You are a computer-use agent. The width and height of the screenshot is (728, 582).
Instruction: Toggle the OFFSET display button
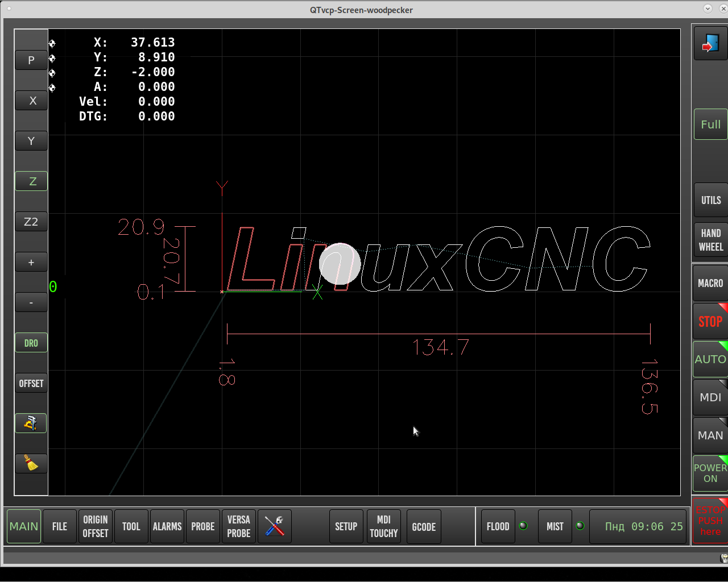[31, 383]
